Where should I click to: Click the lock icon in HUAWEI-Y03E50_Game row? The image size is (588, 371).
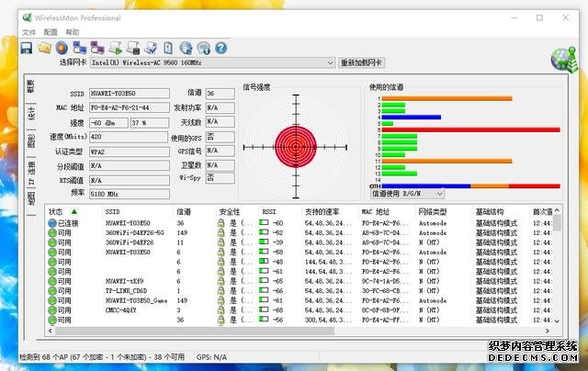[220, 301]
